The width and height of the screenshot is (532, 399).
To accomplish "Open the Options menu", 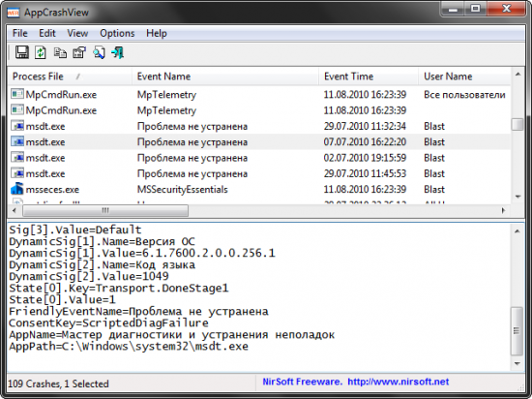I will 117,33.
